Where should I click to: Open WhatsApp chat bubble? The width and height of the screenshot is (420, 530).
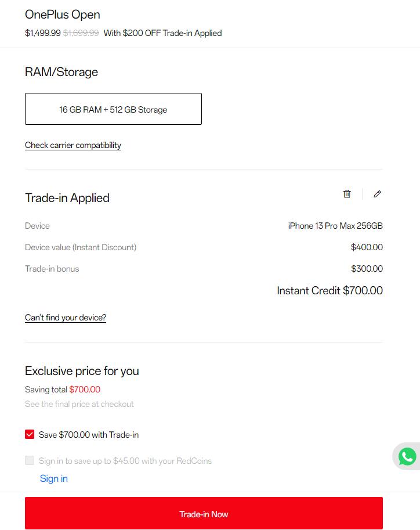(x=407, y=456)
